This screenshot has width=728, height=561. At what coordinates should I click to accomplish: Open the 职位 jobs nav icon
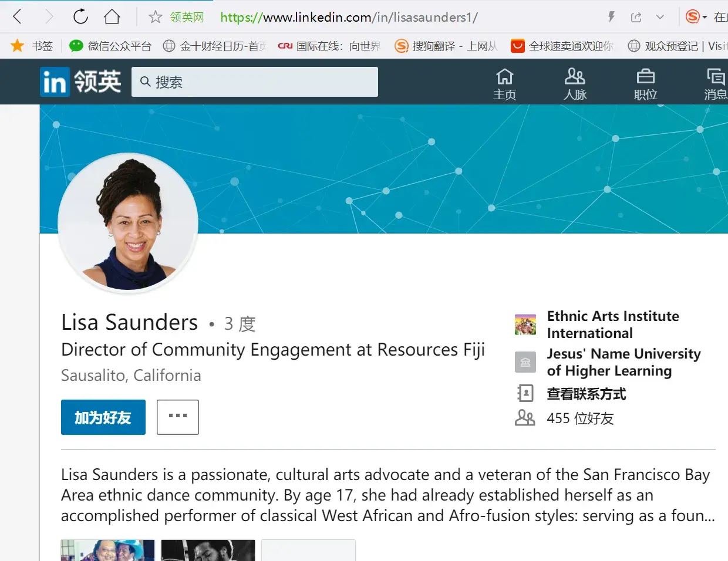(645, 84)
